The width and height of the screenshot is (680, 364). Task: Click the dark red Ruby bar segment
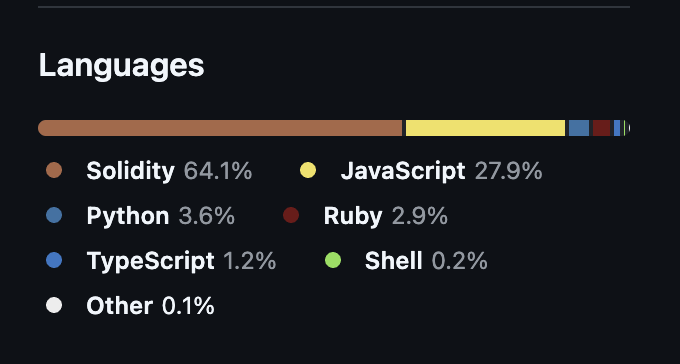click(x=602, y=128)
